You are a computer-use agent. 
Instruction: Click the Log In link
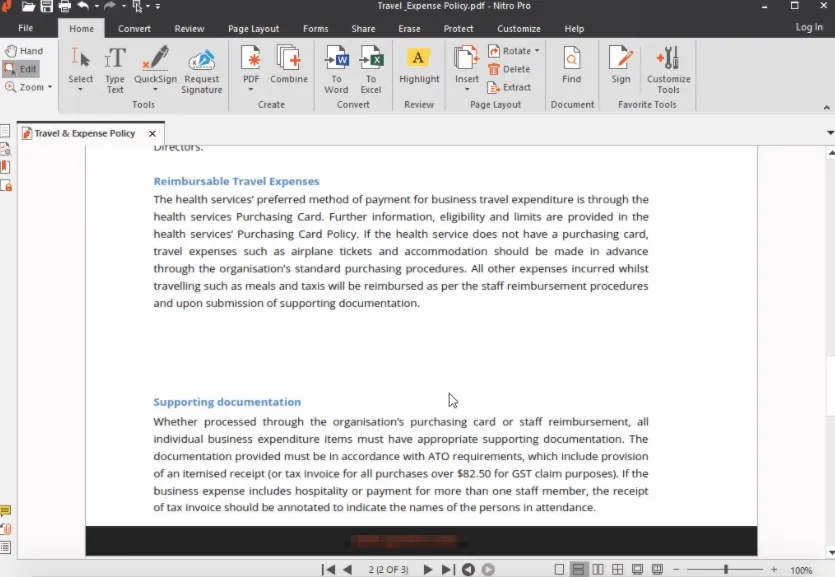(809, 27)
